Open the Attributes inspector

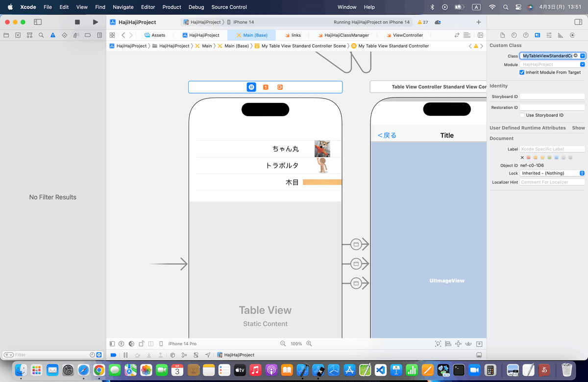click(x=549, y=35)
